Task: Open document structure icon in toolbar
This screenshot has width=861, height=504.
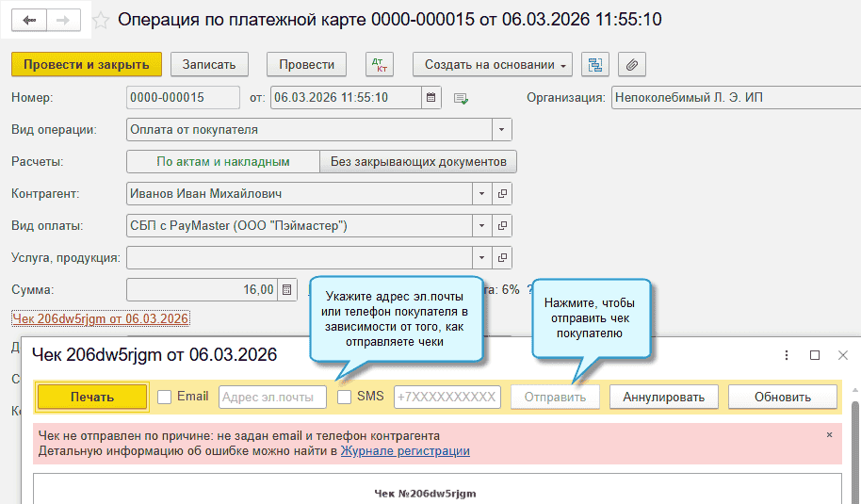Action: [x=594, y=65]
